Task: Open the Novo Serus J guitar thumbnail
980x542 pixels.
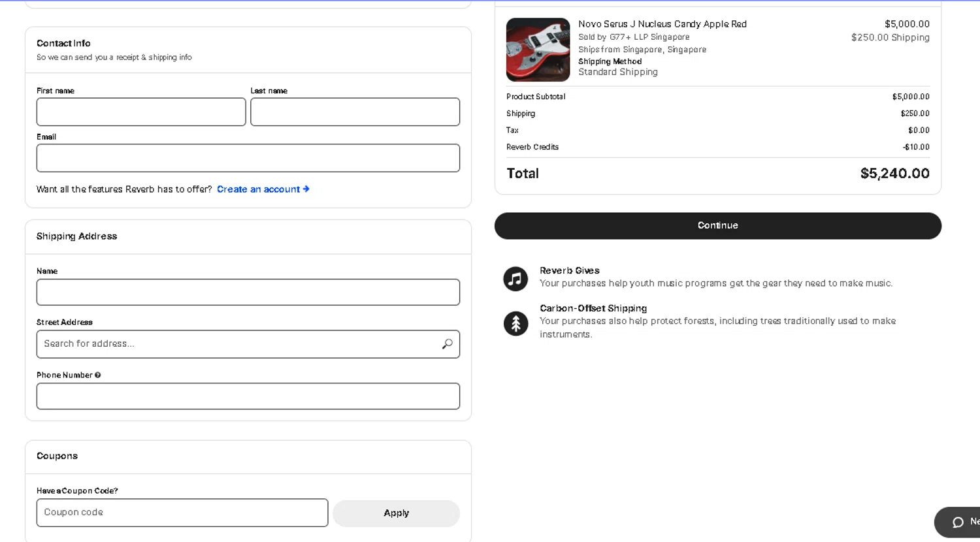Action: click(538, 50)
